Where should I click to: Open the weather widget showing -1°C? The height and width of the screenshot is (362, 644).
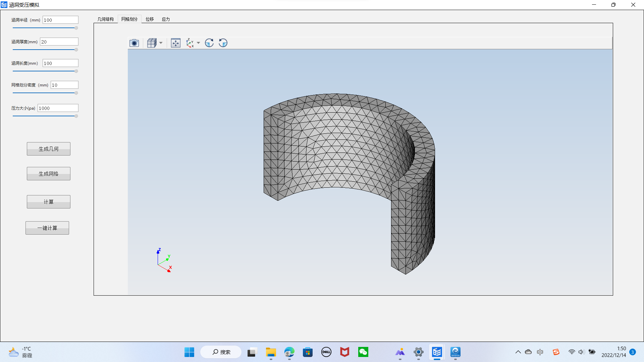tap(20, 352)
